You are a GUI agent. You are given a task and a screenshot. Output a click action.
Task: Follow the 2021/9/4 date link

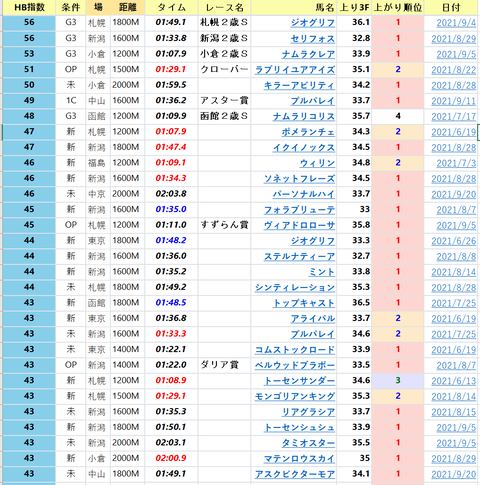[456, 23]
